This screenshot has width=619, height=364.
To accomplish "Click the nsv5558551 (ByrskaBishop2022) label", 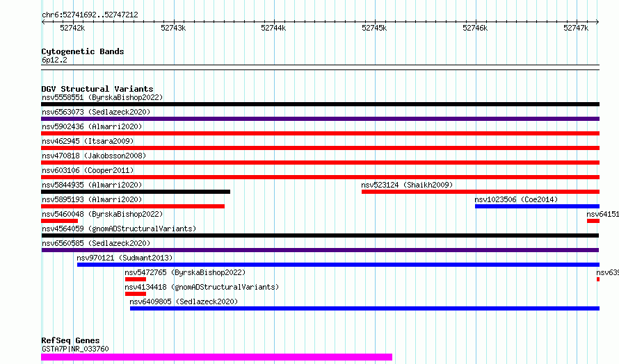I will (102, 97).
